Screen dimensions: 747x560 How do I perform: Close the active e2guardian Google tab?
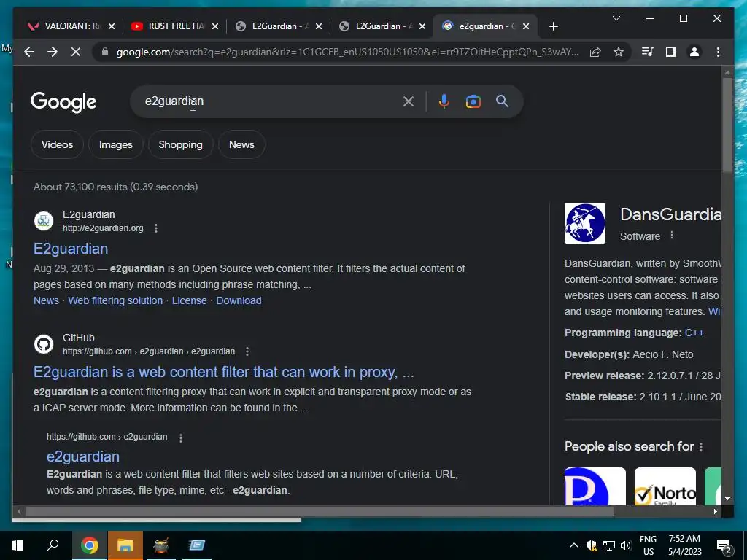[x=526, y=26]
